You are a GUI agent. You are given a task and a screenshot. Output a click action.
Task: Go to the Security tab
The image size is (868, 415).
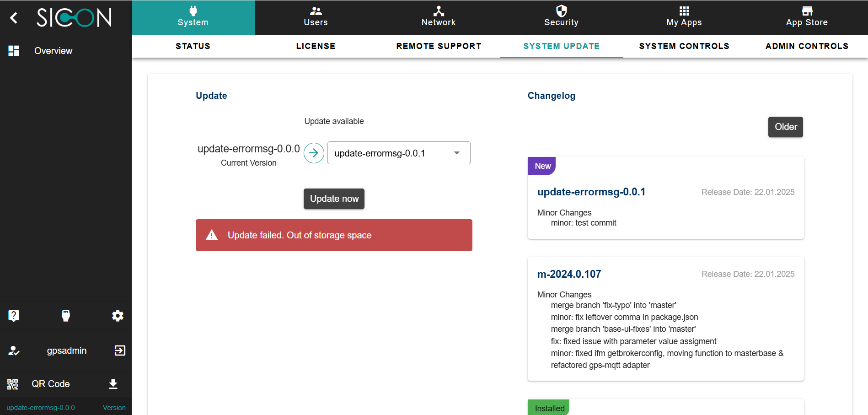point(561,17)
